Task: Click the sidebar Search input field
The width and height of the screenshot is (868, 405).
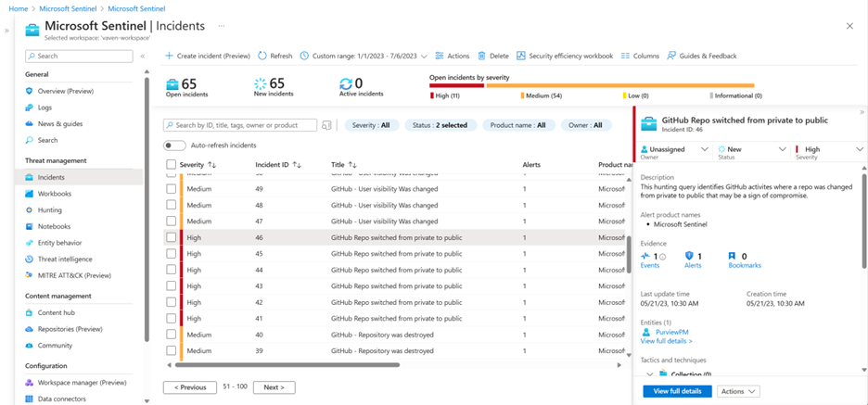Action: click(79, 56)
